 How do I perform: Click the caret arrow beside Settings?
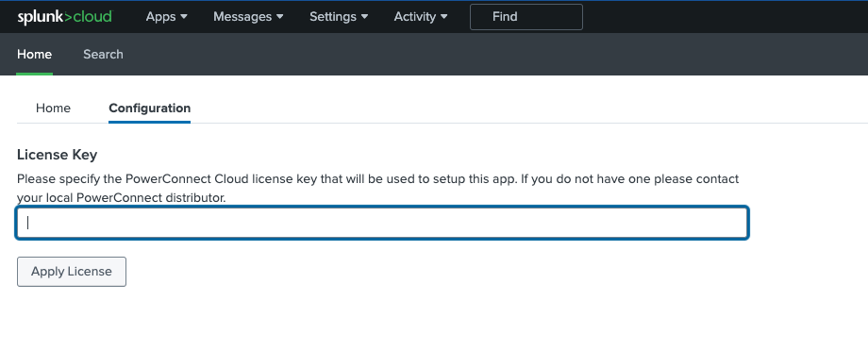364,17
